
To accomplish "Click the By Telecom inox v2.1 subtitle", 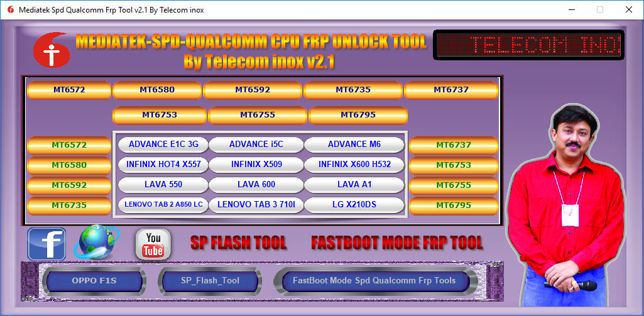I will 259,62.
